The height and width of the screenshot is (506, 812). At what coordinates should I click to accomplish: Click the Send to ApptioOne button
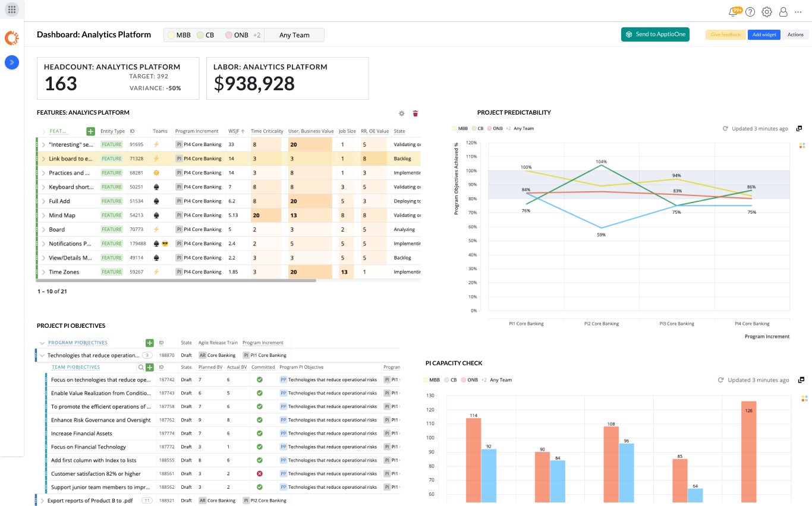(x=655, y=34)
